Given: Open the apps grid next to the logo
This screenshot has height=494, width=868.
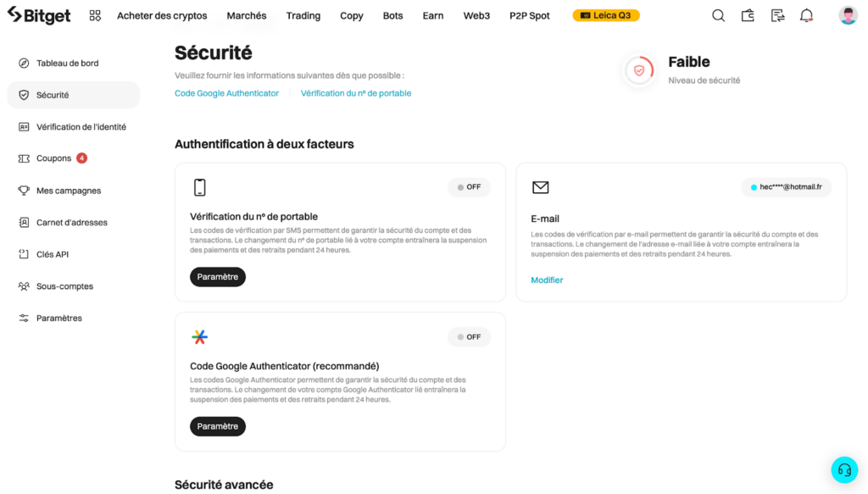Looking at the screenshot, I should point(94,14).
